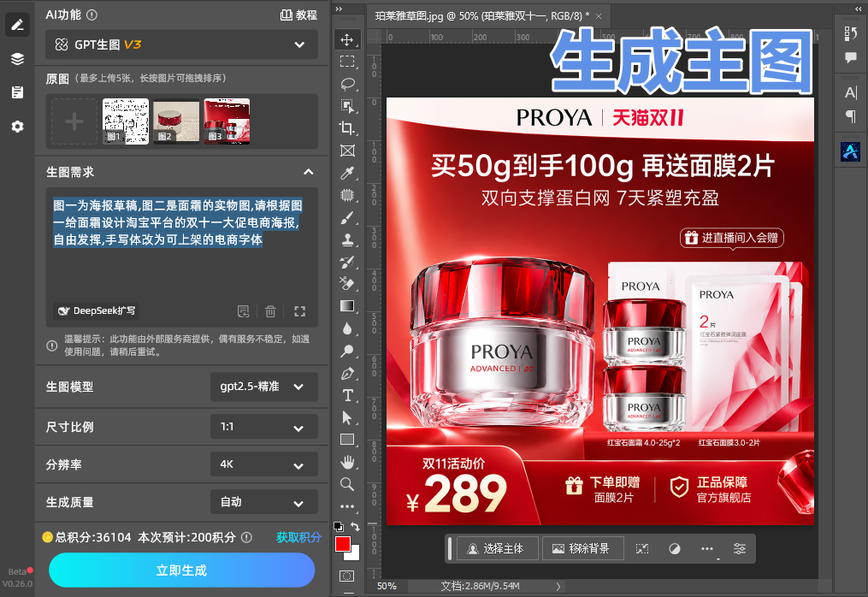Viewport: 868px width, 597px height.
Task: Select the Eyedropper tool
Action: pyautogui.click(x=347, y=174)
